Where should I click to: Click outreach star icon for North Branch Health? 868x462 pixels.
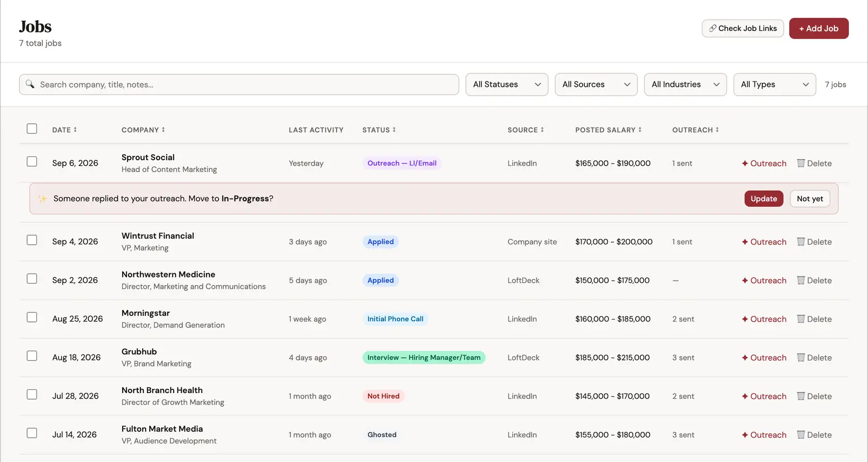[x=745, y=396]
